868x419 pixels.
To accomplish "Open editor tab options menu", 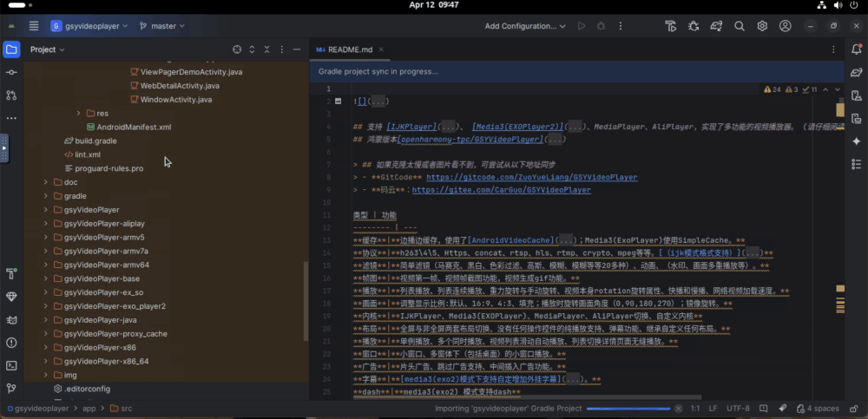I will pos(833,49).
